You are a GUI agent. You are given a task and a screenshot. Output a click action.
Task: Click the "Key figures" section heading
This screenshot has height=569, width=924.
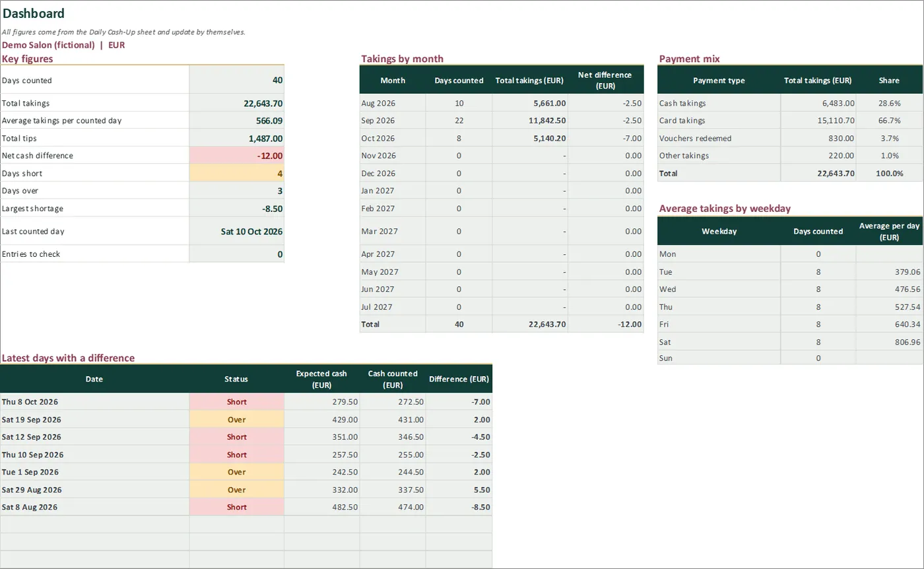[x=27, y=59]
